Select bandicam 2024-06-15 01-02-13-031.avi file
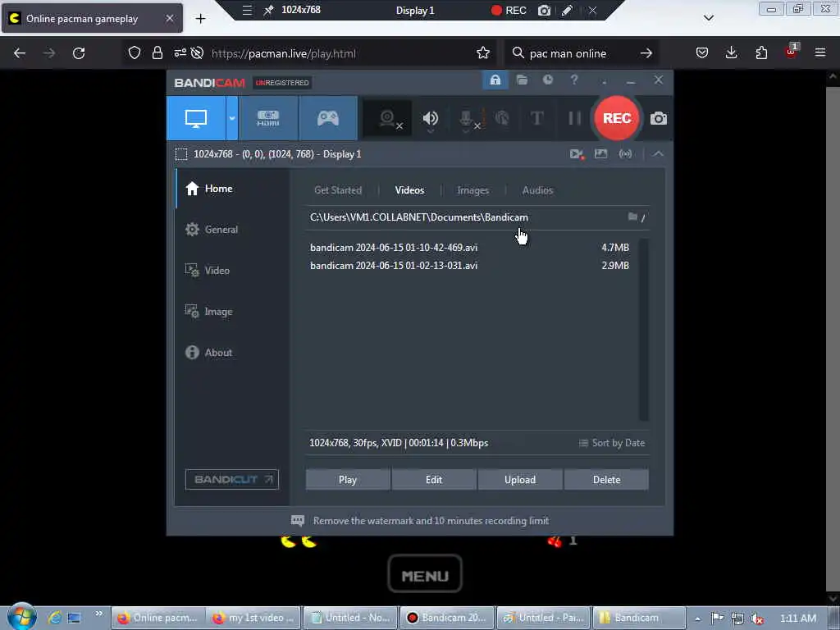Screen dimensions: 840x630 coord(394,266)
